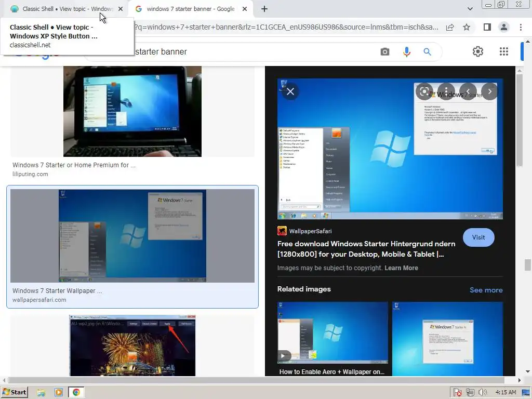Switch to windows 7 starter banner tab

[190, 9]
